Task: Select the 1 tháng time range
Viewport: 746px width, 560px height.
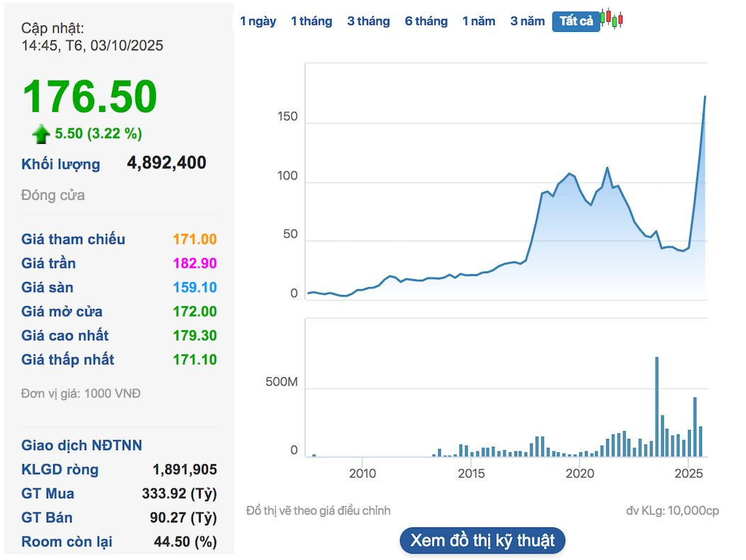Action: point(311,21)
